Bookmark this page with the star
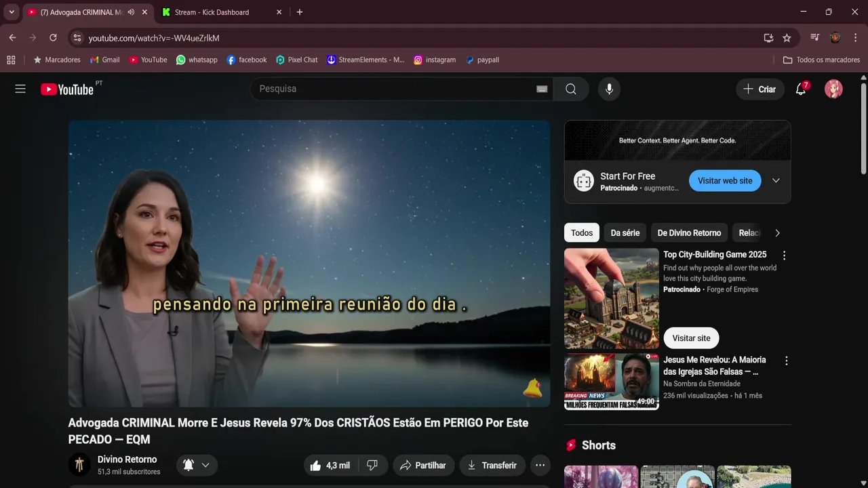 pyautogui.click(x=787, y=38)
